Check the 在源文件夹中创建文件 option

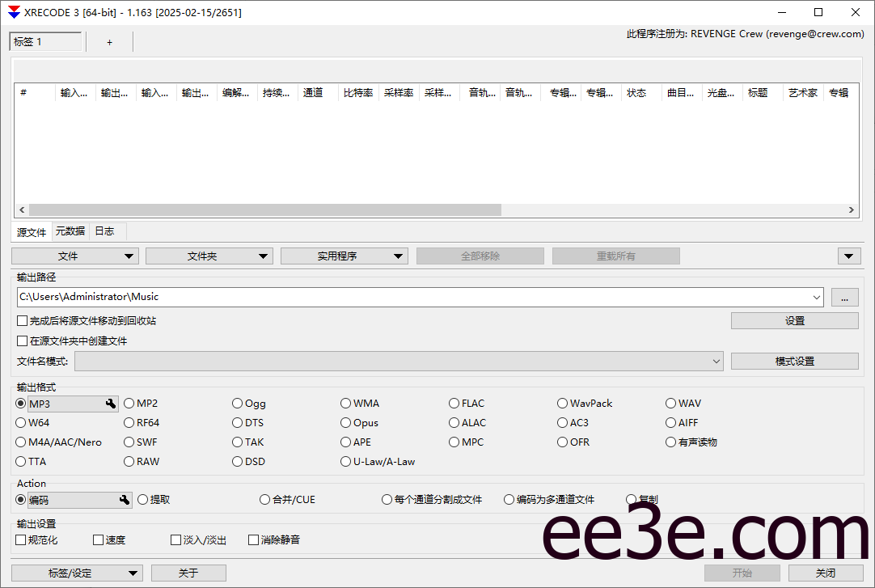(23, 341)
